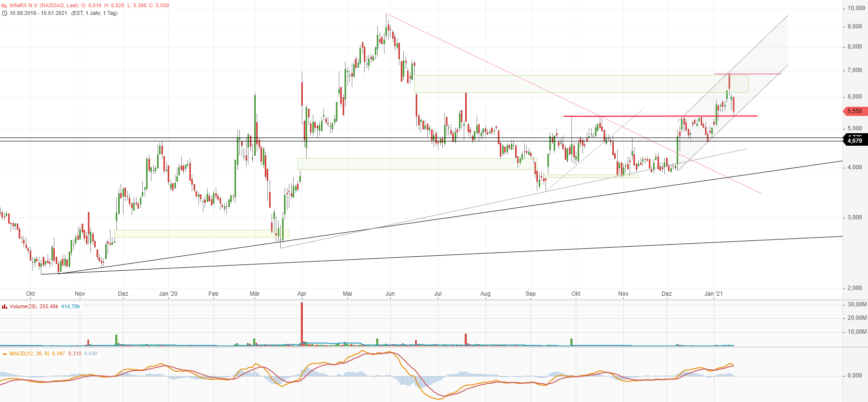
Task: Click the 10,000 price axis label
Action: point(856,8)
